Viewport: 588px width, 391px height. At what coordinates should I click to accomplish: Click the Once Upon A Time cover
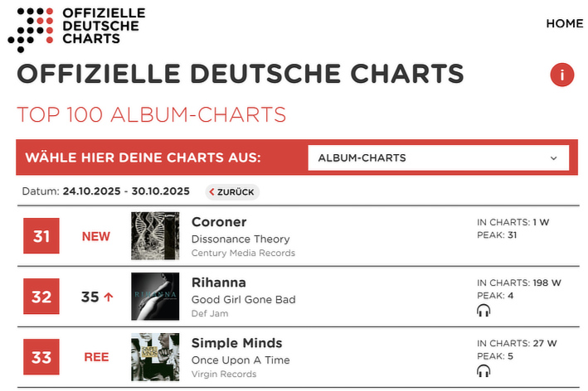click(x=155, y=357)
